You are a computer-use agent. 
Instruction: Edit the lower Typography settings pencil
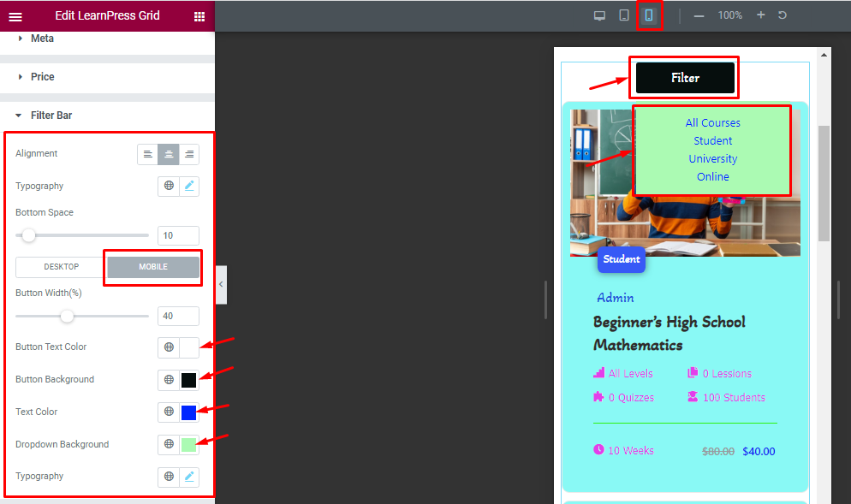point(189,477)
